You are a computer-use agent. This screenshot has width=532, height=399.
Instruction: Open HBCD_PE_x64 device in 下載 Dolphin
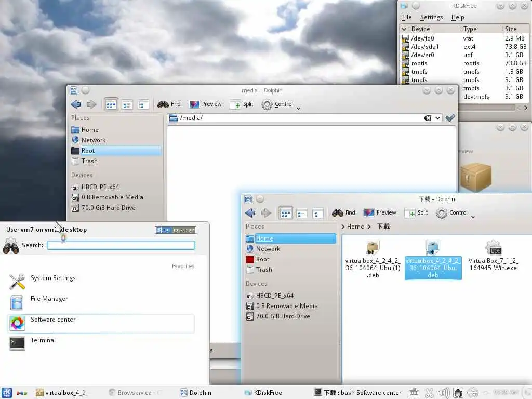pos(290,296)
